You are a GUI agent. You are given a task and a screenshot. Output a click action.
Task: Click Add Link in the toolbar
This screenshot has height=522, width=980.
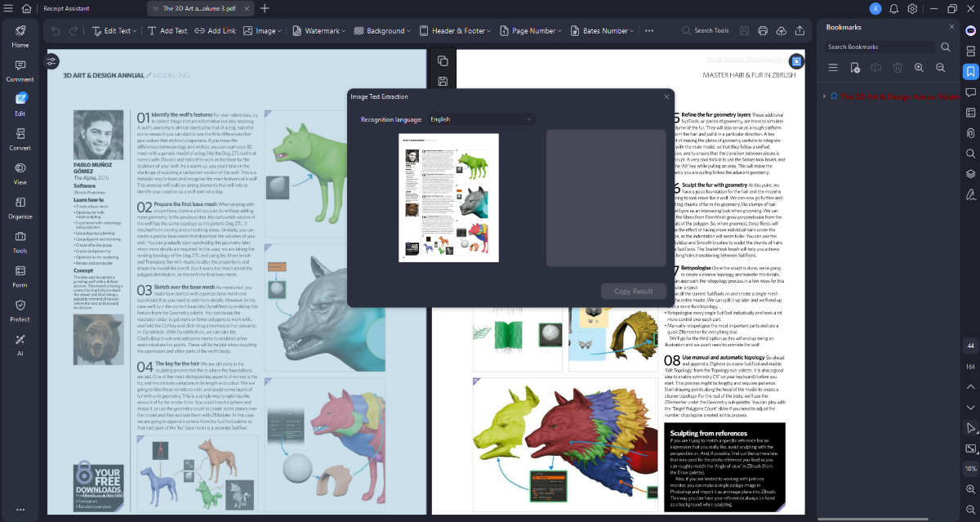tap(215, 30)
